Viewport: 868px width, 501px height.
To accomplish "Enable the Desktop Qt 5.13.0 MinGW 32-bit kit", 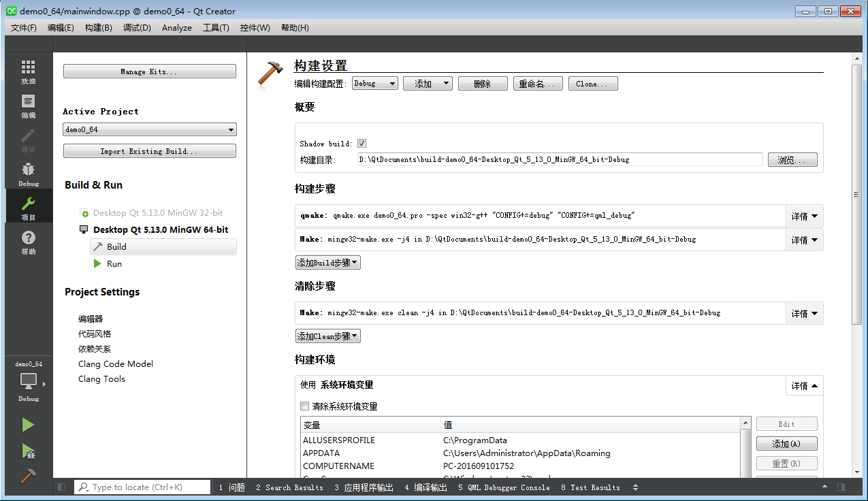I will click(84, 212).
